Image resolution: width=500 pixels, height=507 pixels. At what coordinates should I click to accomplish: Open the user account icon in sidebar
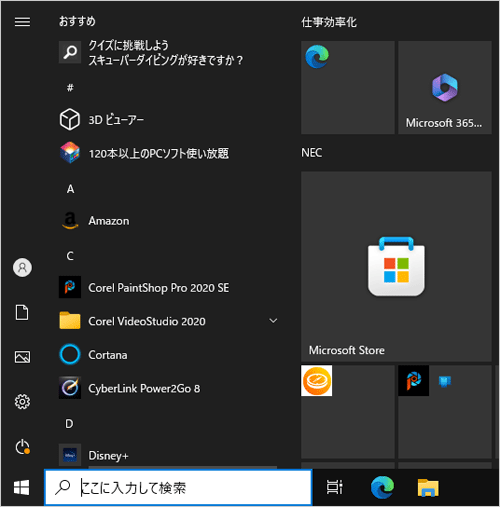tap(22, 267)
